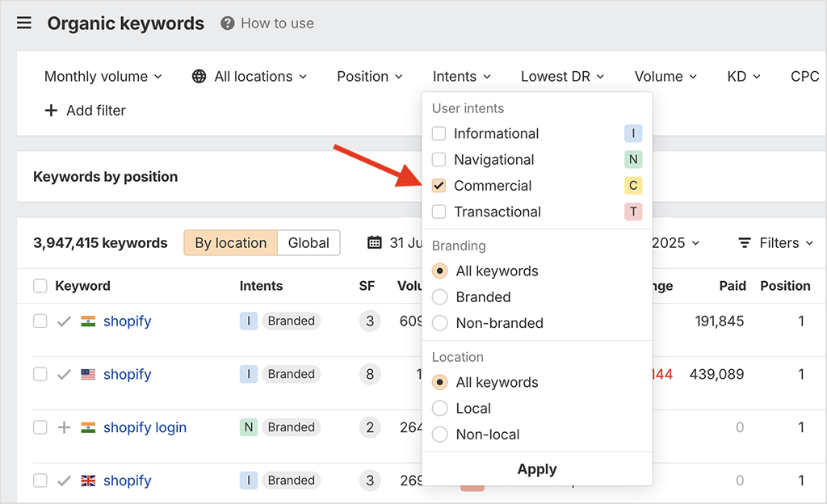Select All keywords under Location
827x504 pixels.
[440, 382]
